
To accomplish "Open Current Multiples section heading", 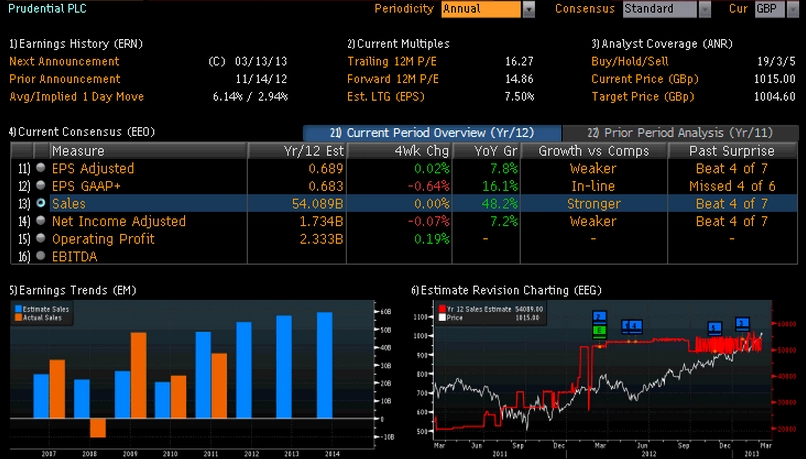I will coord(398,44).
